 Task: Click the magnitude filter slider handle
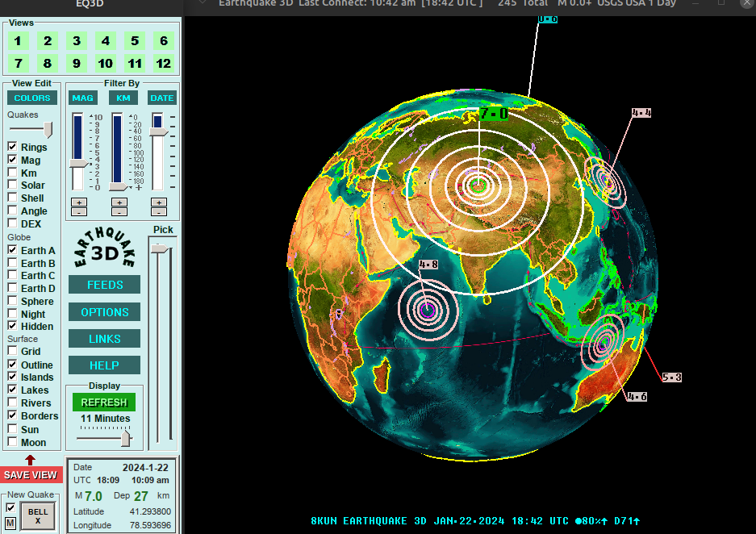[x=79, y=164]
